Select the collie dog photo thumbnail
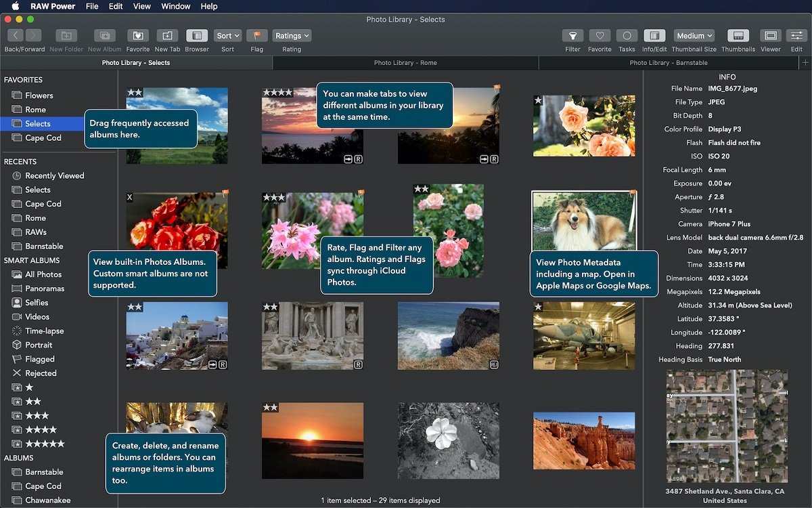 pyautogui.click(x=583, y=220)
